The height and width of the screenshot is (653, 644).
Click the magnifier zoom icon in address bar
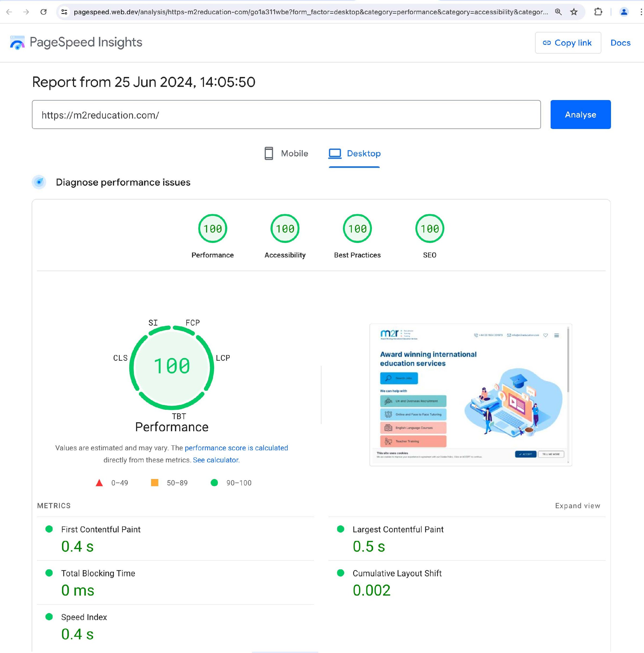point(558,12)
